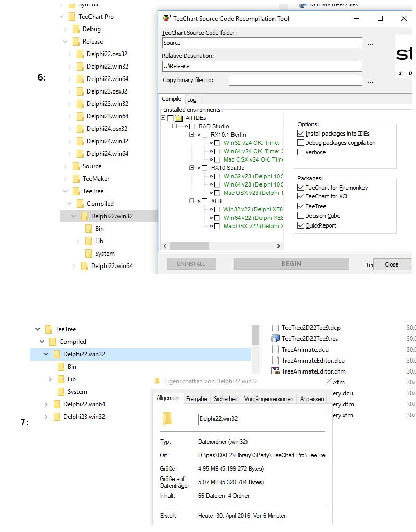The width and height of the screenshot is (416, 532).
Task: Click the folder icon in the Eigenschaften title bar
Action: [157, 381]
